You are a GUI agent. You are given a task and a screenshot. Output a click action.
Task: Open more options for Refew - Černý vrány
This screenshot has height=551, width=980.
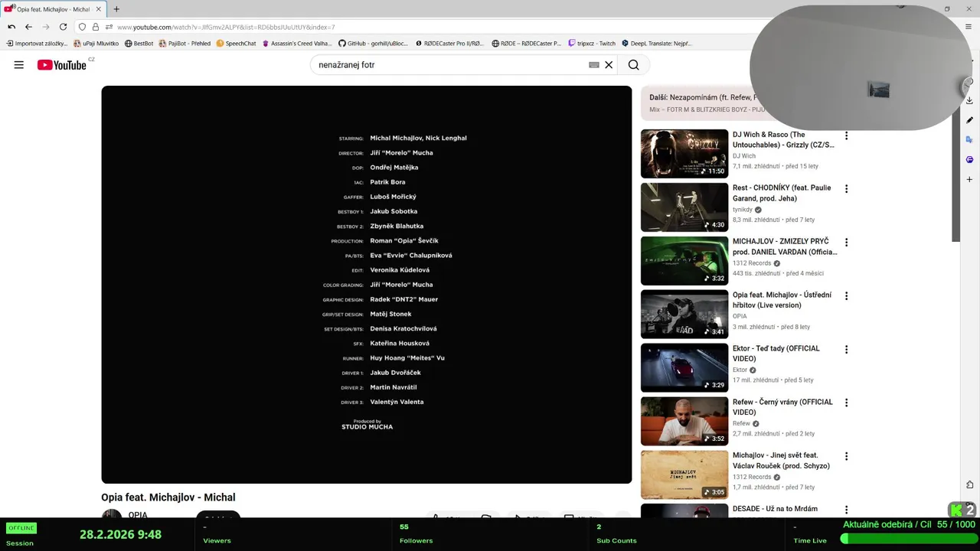[846, 403]
